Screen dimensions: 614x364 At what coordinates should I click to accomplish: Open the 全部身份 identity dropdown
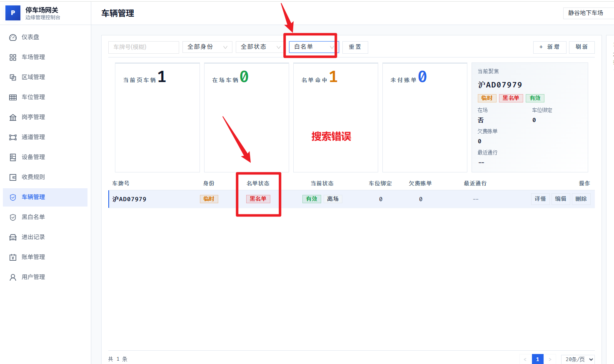[x=207, y=47]
